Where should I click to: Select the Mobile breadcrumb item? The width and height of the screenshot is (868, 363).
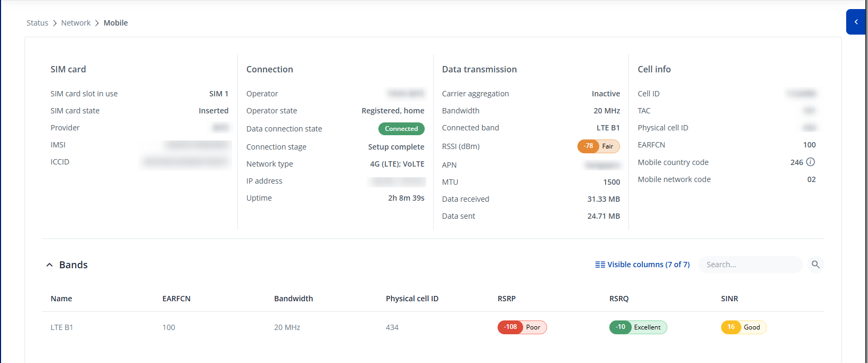[x=115, y=23]
